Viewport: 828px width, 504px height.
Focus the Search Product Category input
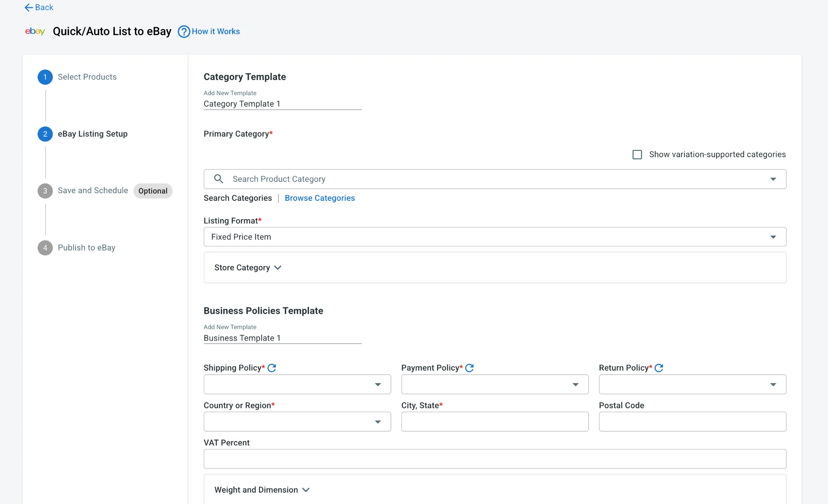495,179
